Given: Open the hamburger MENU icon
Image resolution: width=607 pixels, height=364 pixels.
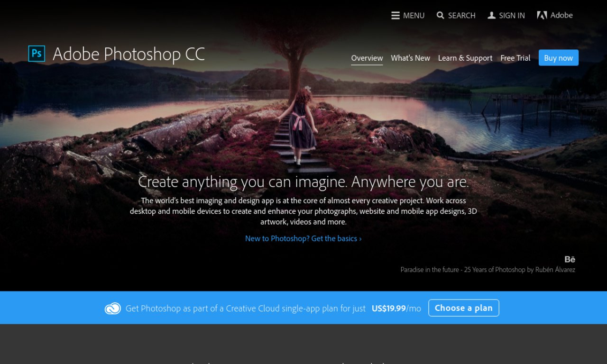Looking at the screenshot, I should tap(395, 16).
